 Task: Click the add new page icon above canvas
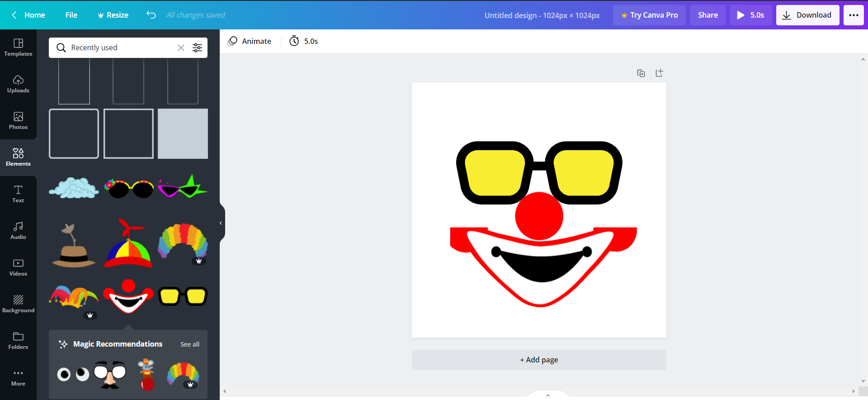click(659, 73)
